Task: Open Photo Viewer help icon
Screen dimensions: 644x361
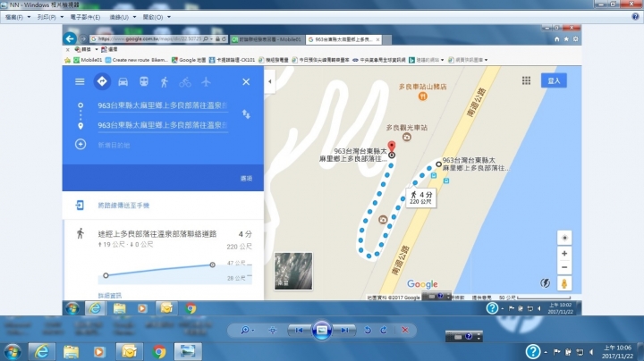Action: point(635,17)
